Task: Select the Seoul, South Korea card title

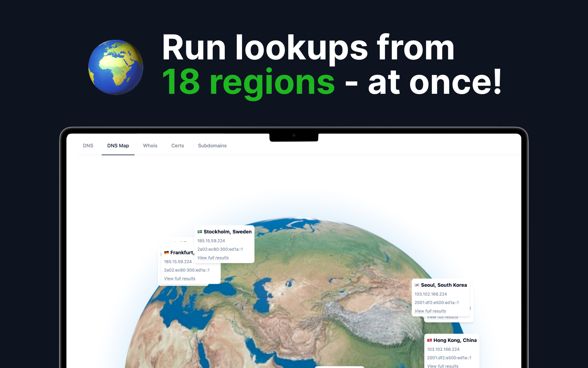Action: pyautogui.click(x=444, y=285)
